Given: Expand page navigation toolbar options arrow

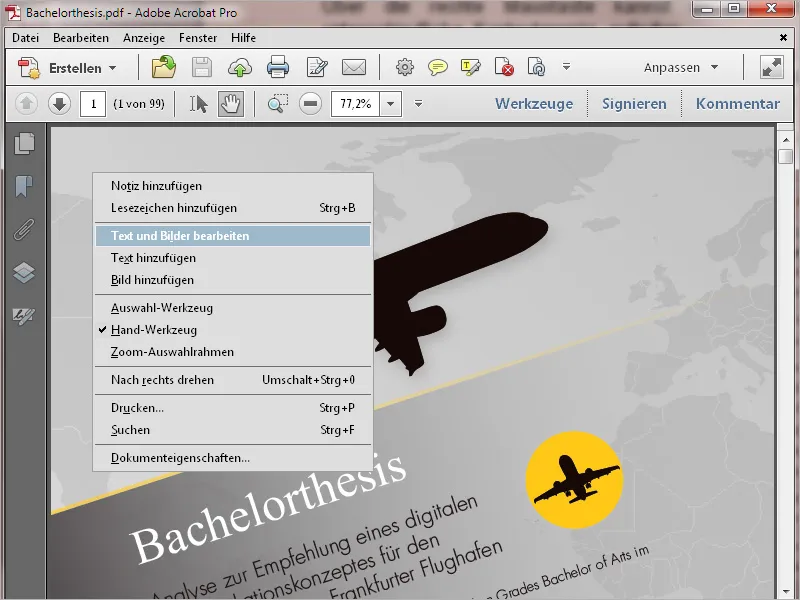Looking at the screenshot, I should tap(418, 104).
